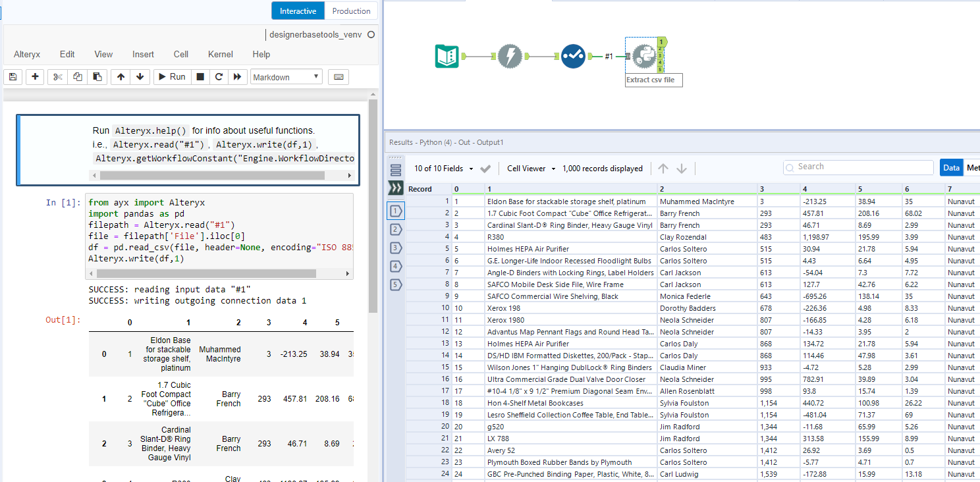The width and height of the screenshot is (980, 482).
Task: Switch to Interactive mode
Action: tap(298, 11)
